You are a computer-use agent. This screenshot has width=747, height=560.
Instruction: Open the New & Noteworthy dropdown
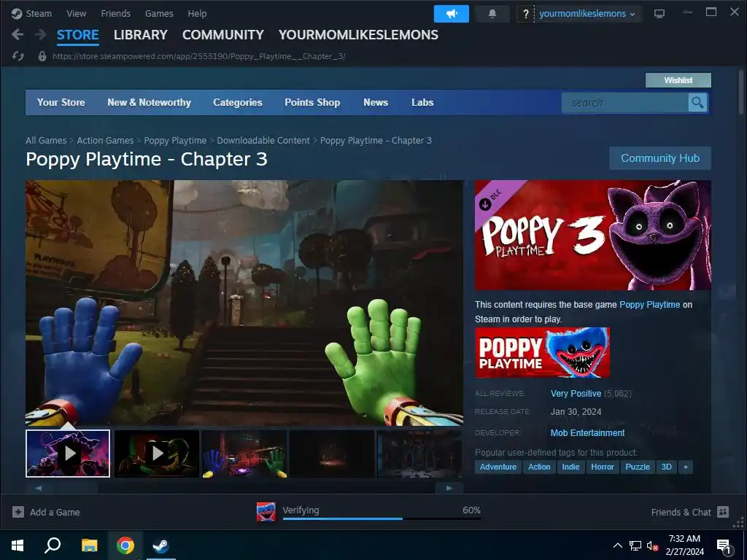click(x=149, y=102)
